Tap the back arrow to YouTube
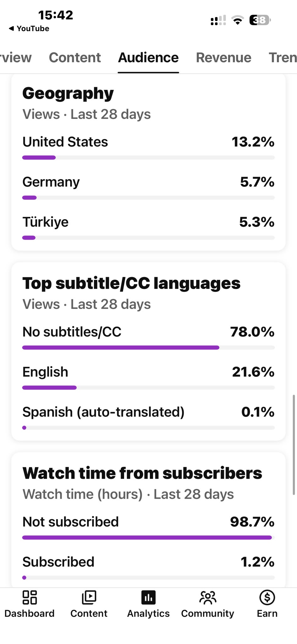This screenshot has width=297, height=644. (11, 29)
